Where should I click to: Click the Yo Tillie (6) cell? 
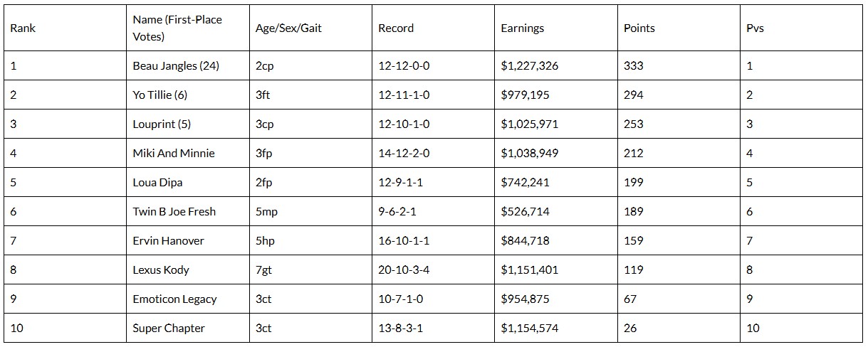pos(160,95)
